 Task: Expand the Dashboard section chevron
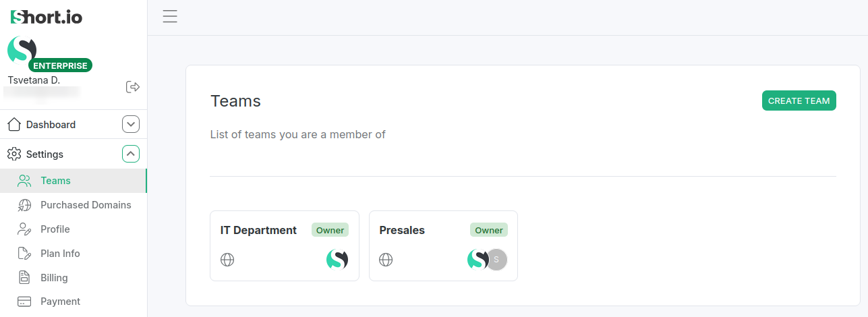(x=131, y=125)
